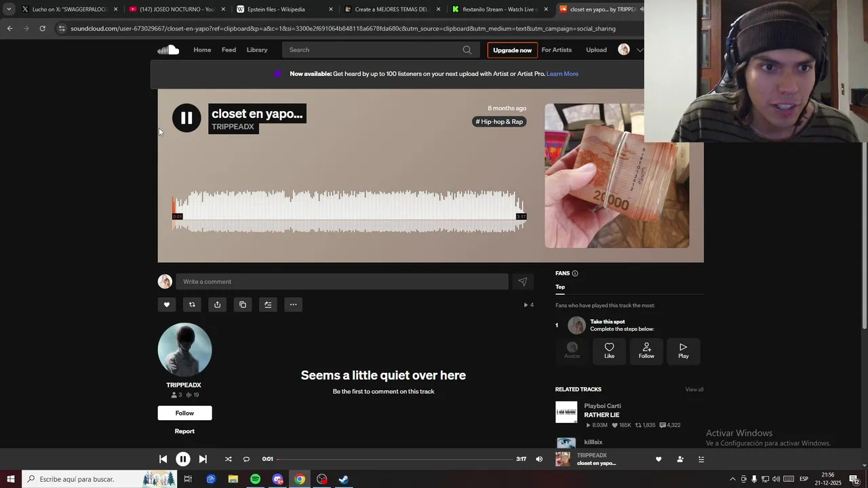
Task: Click the bottom player progress bar
Action: (395, 459)
